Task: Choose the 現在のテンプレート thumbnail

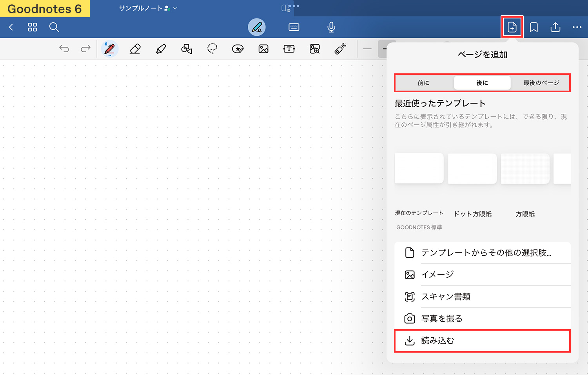Action: 419,168
